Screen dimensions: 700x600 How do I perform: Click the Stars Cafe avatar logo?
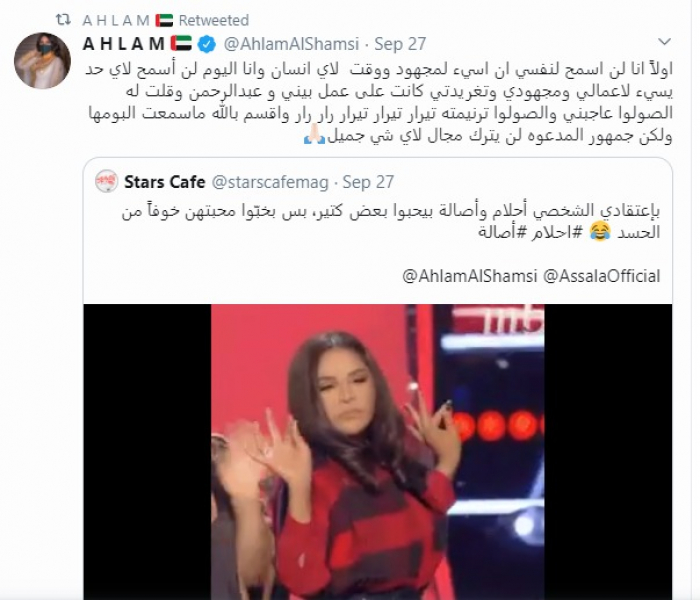click(x=107, y=181)
